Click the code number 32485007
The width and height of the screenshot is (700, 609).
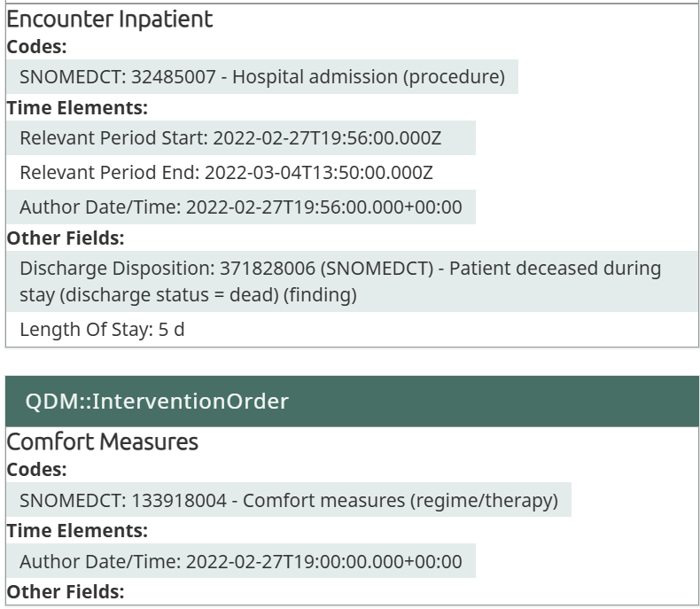(174, 77)
